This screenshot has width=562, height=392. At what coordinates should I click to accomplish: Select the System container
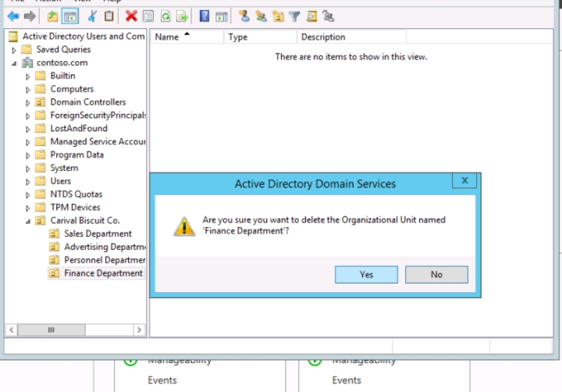[64, 168]
